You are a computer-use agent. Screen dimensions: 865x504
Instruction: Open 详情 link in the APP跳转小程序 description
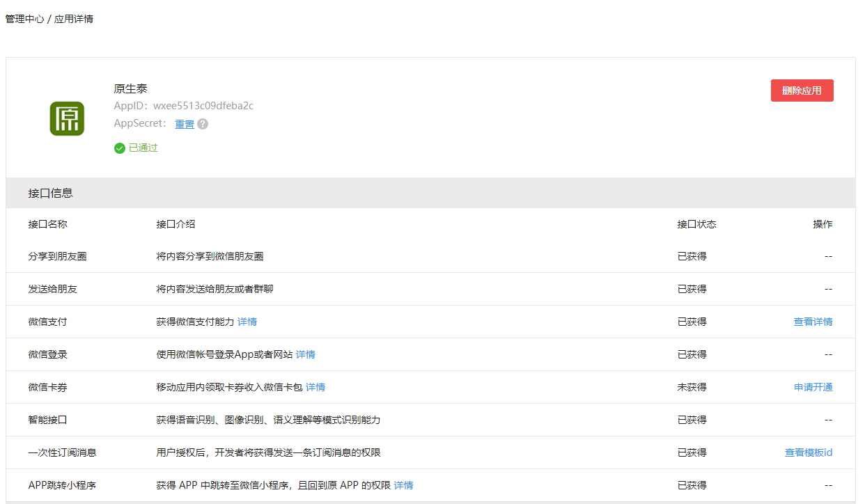(404, 485)
